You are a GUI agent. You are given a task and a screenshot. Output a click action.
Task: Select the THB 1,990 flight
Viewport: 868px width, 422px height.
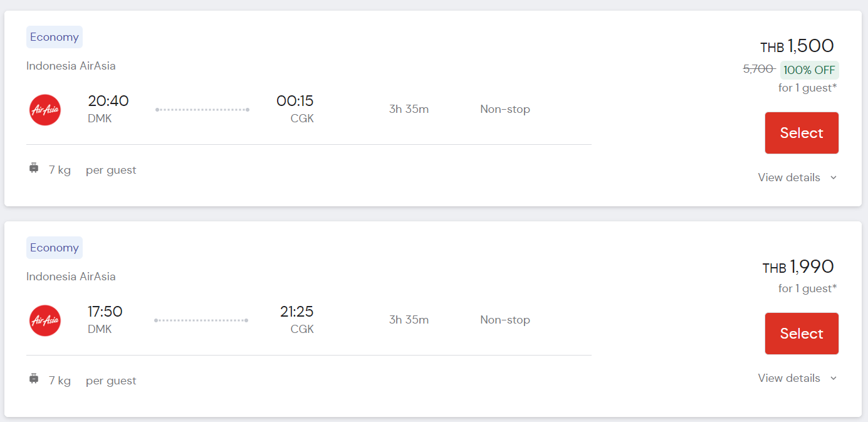tap(802, 334)
